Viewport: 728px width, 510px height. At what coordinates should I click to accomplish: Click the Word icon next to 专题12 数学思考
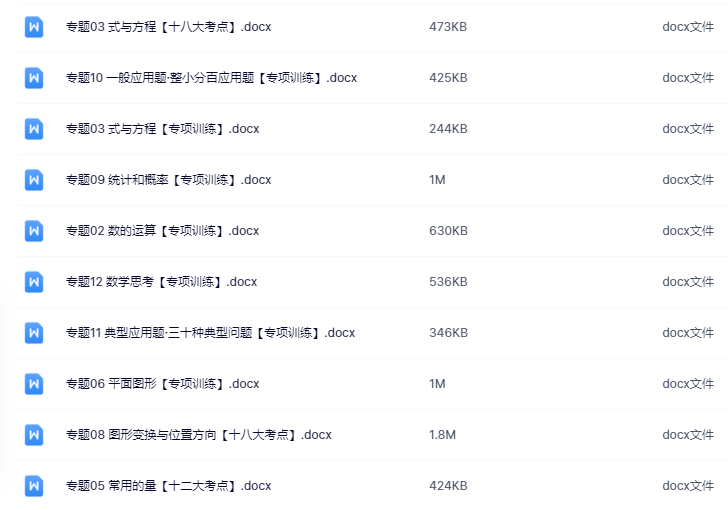click(x=34, y=282)
